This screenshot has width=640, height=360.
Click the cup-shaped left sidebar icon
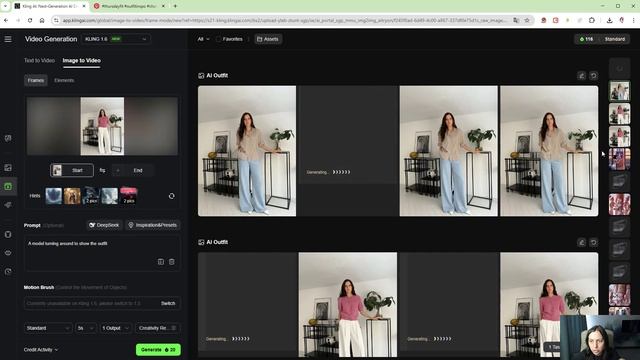[8, 234]
